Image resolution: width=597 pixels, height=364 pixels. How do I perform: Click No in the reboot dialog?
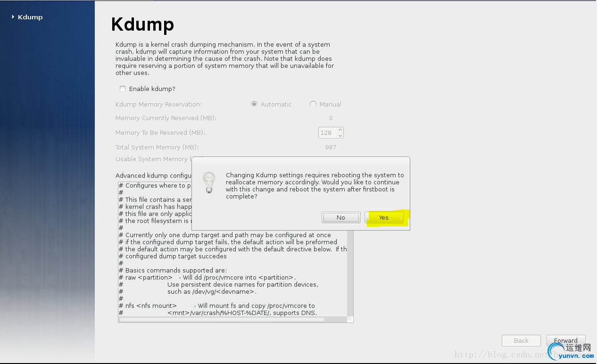click(x=341, y=217)
